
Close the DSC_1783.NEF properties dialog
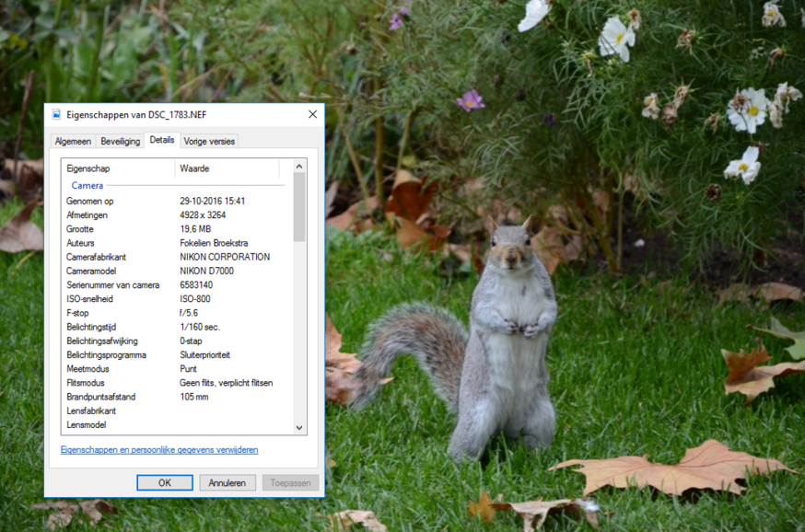[312, 114]
